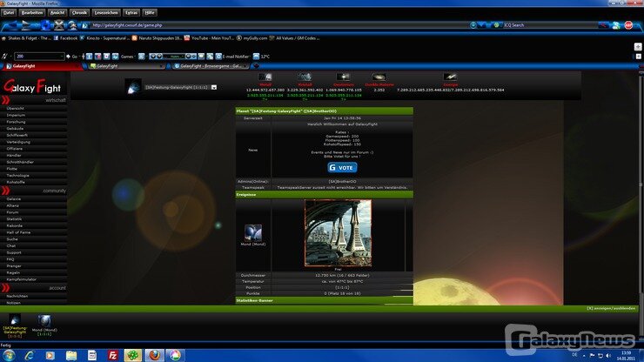
Task: Toggle the [X] anzeigen/ausblenden planet bar
Action: point(611,308)
